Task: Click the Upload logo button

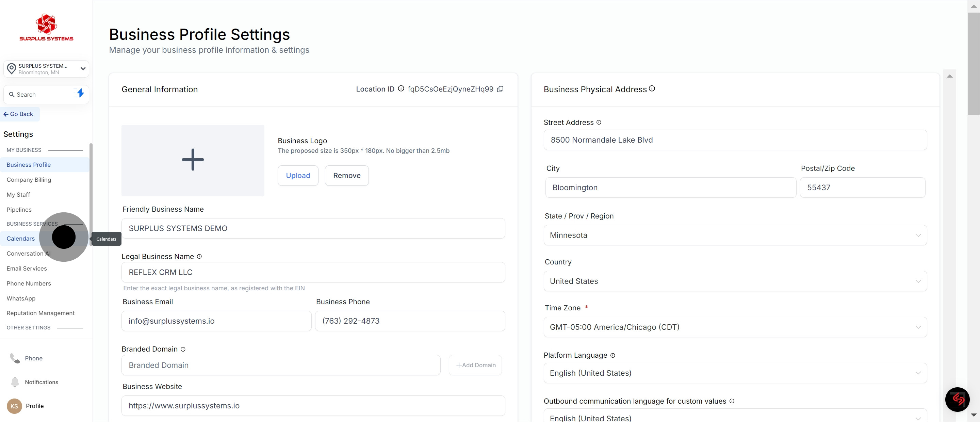Action: [x=298, y=175]
